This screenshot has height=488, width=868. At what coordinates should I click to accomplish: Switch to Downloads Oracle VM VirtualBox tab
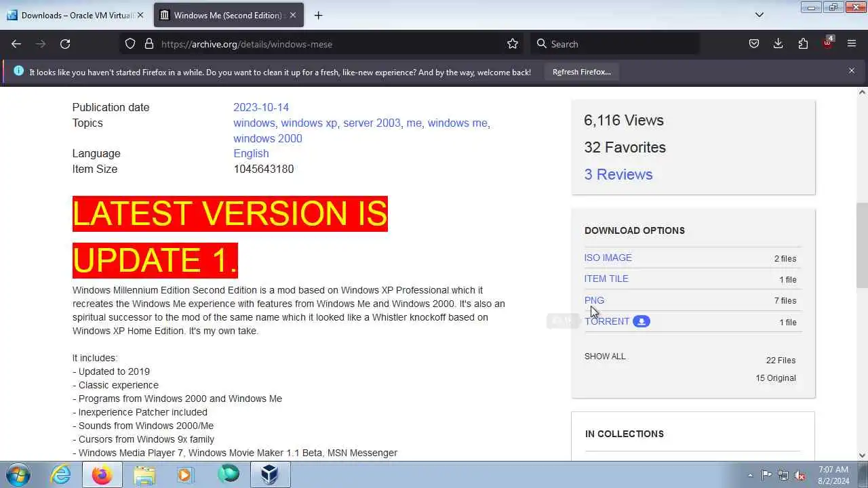click(76, 15)
